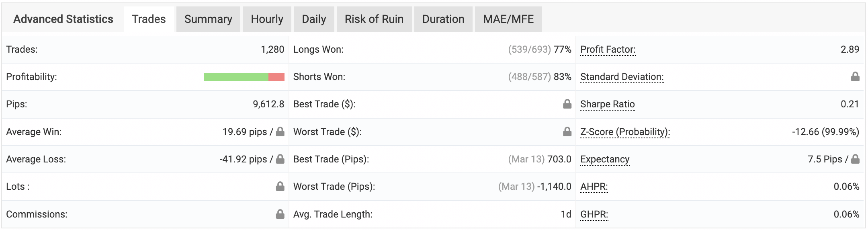Open the Risk of Ruin tab

(374, 19)
